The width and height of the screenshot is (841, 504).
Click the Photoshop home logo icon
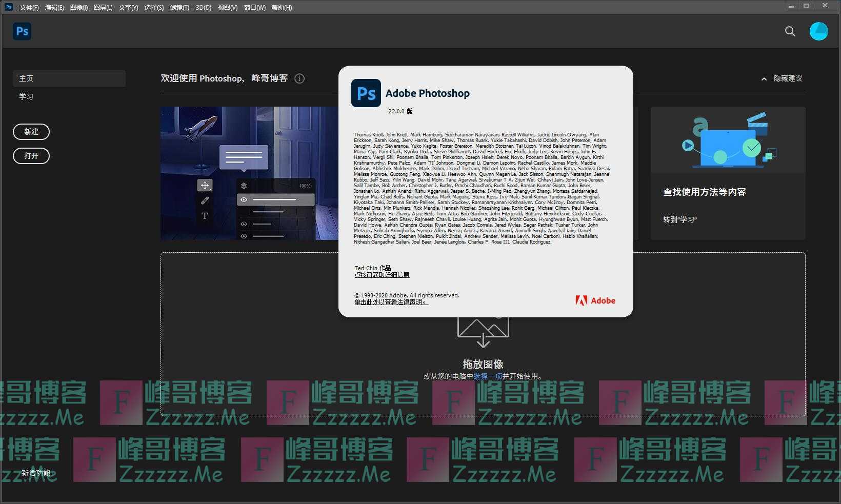click(x=22, y=31)
